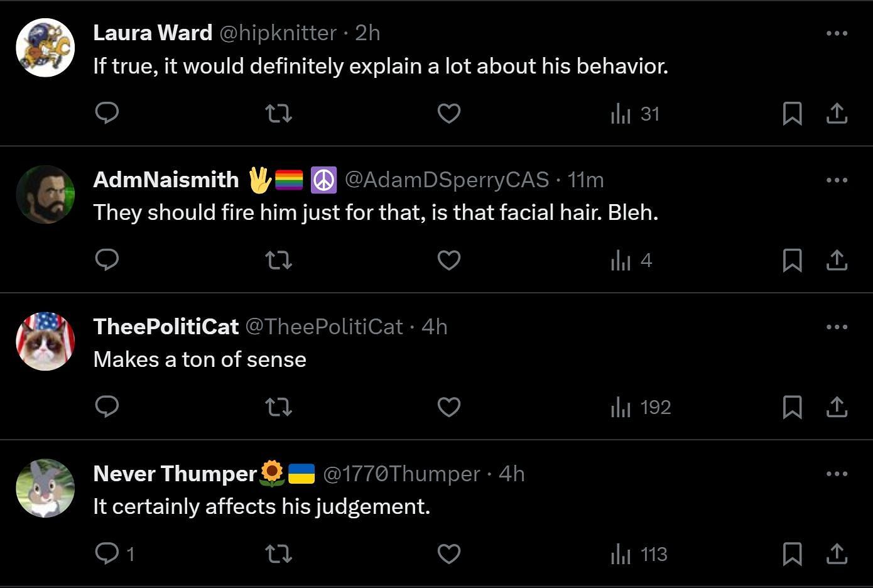Open Never Thumper's rabbit avatar
Image resolution: width=873 pixels, height=588 pixels.
(x=45, y=488)
